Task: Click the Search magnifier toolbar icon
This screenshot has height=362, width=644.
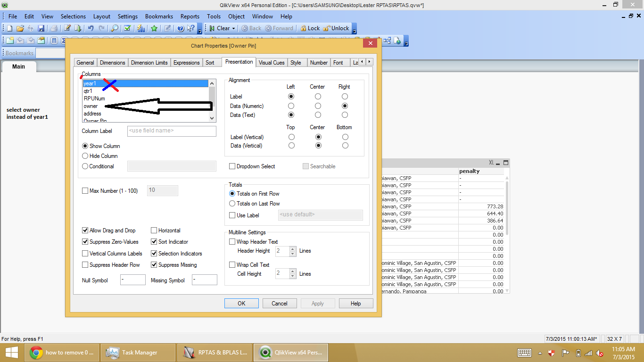Action: [115, 28]
